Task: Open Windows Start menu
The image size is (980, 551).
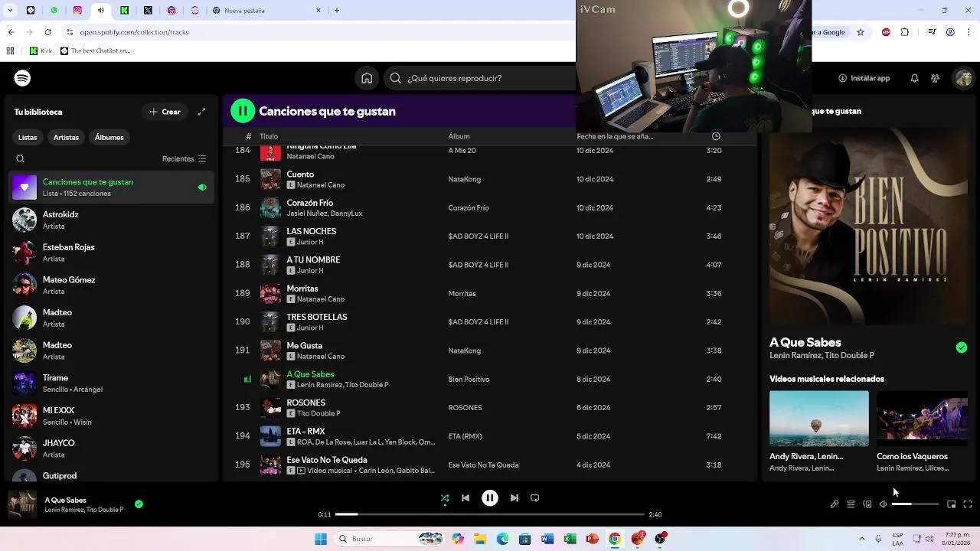Action: (x=321, y=539)
